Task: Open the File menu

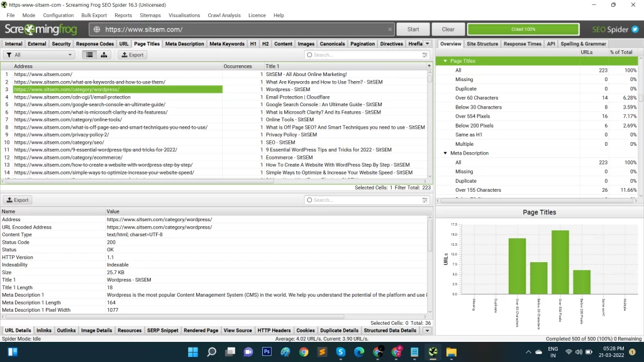Action: [x=11, y=15]
